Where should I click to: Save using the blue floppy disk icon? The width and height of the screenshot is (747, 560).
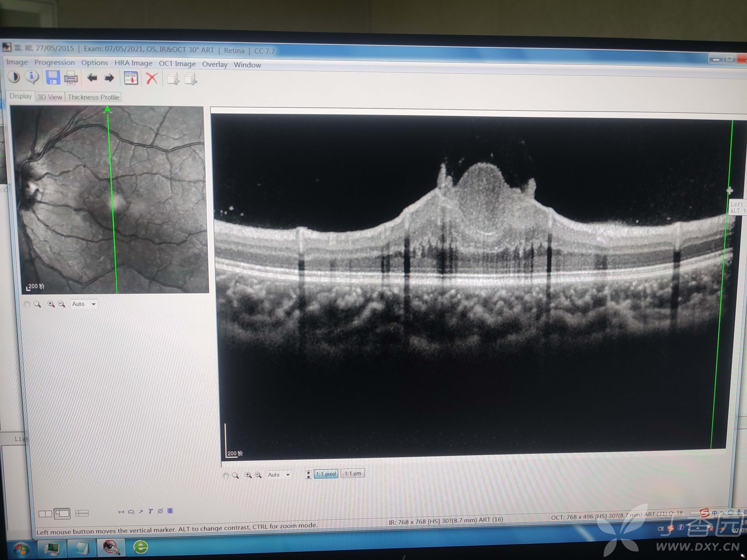point(53,78)
